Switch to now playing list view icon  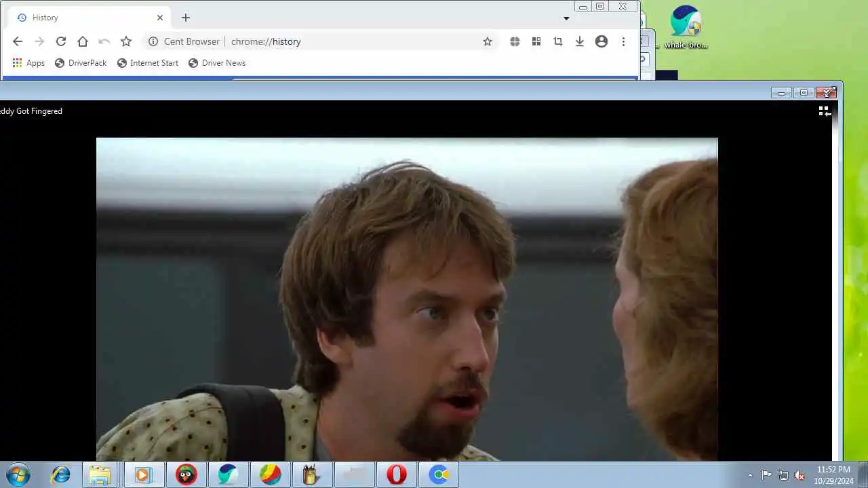(x=825, y=112)
